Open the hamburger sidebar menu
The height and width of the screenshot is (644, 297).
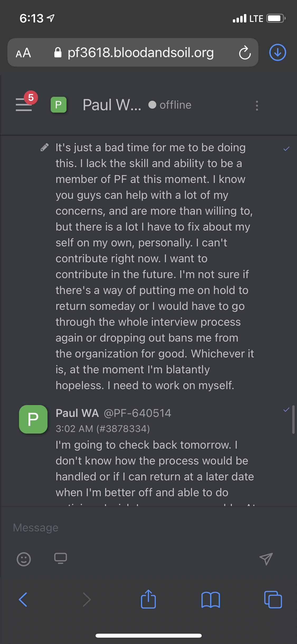tap(24, 105)
